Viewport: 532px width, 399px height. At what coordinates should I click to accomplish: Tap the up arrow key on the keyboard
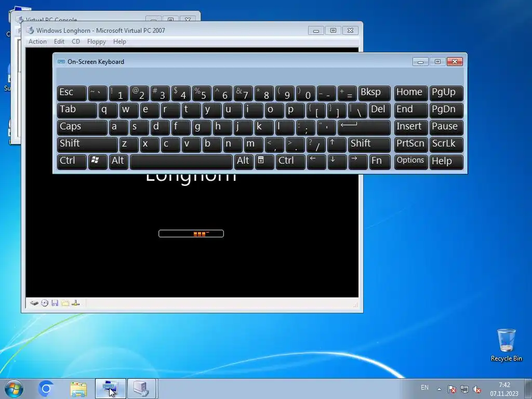click(x=336, y=144)
